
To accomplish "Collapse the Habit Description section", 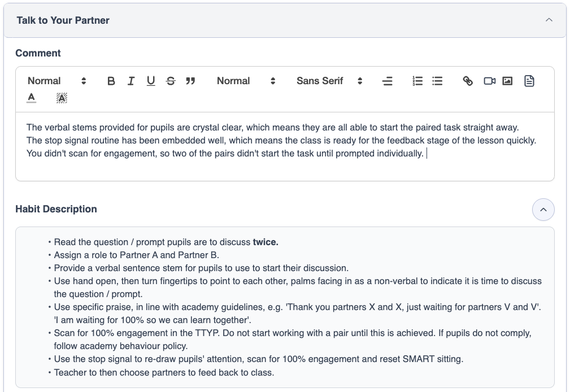I will (543, 210).
